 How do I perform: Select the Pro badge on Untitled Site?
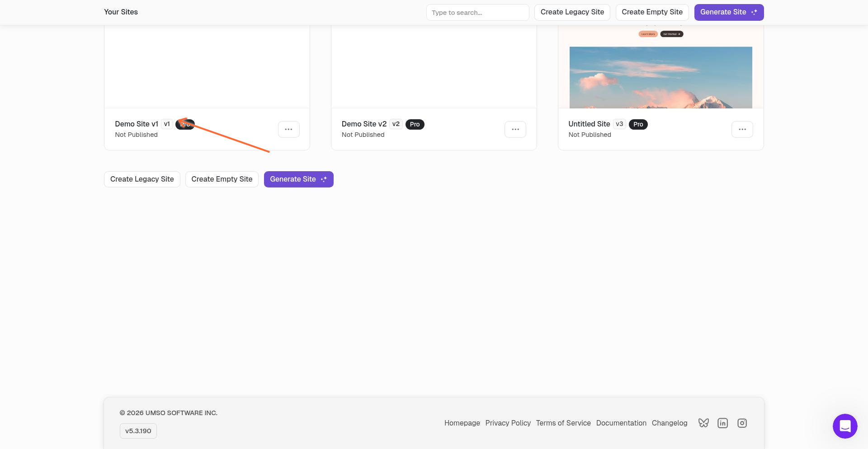pyautogui.click(x=638, y=124)
